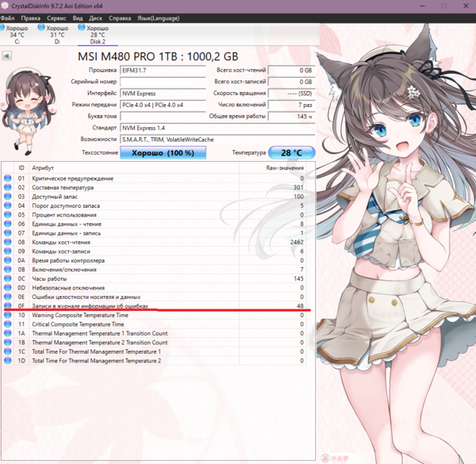Open the Язык(Language) menu
Viewport: 476px width, 464px height.
click(x=159, y=18)
